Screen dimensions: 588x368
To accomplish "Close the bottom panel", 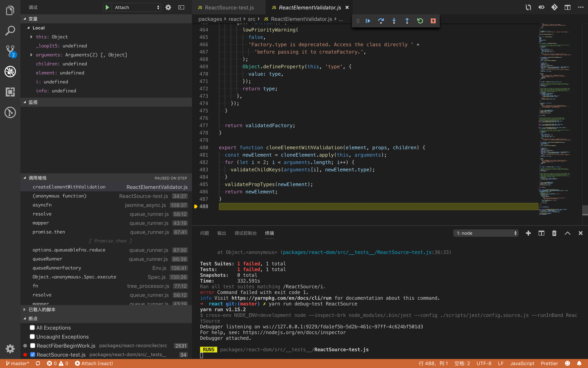I will pos(580,233).
